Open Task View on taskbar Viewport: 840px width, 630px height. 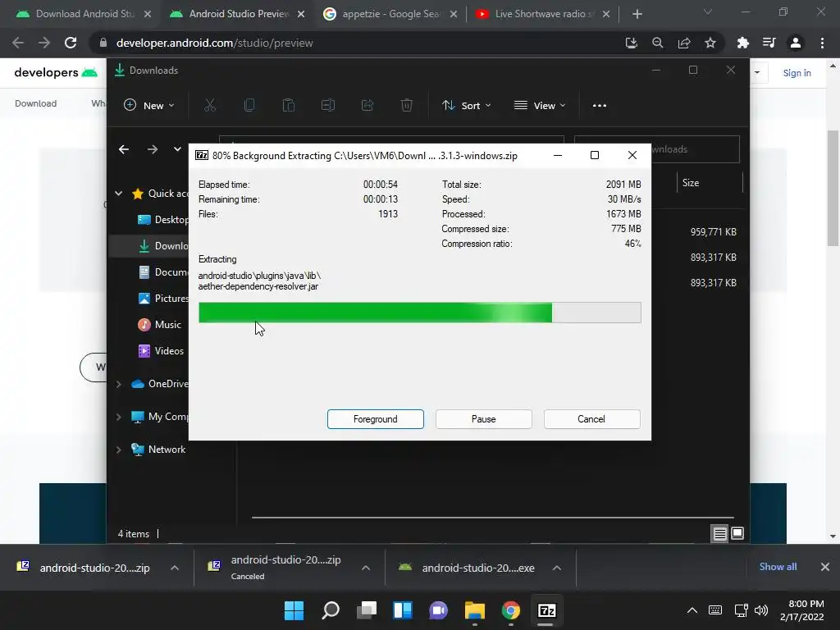[x=367, y=610]
